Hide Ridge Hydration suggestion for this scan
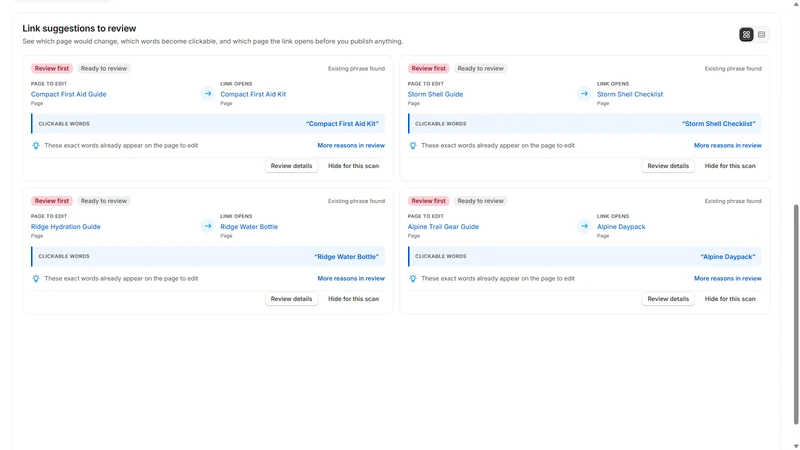The image size is (800, 450). click(x=353, y=299)
